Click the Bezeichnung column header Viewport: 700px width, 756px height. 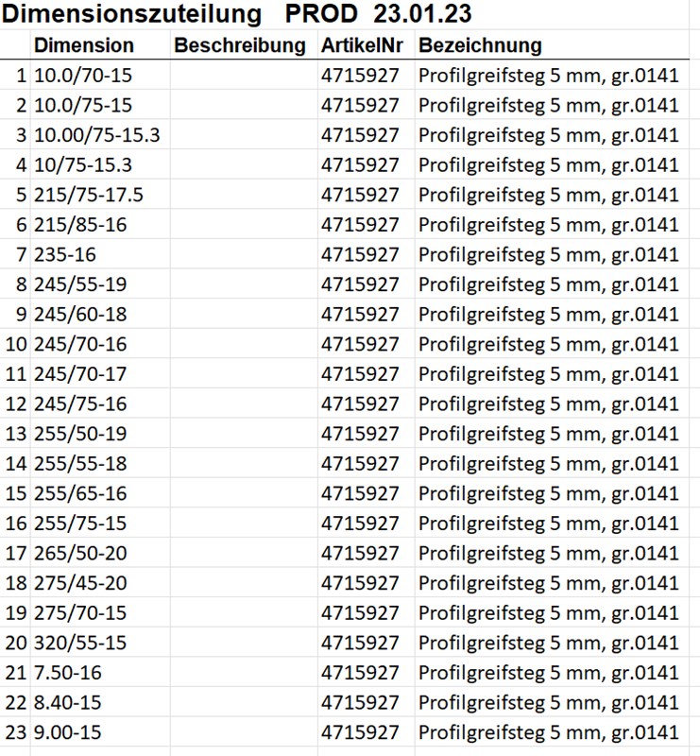point(480,45)
